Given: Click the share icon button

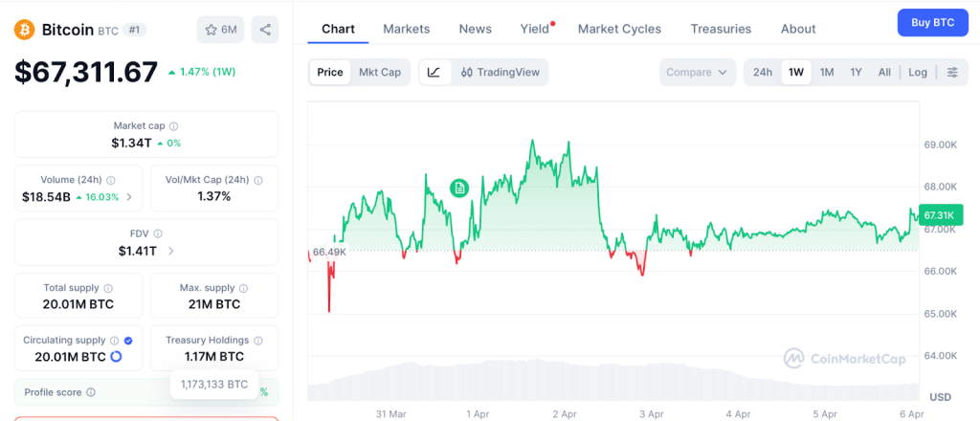Looking at the screenshot, I should click(265, 30).
